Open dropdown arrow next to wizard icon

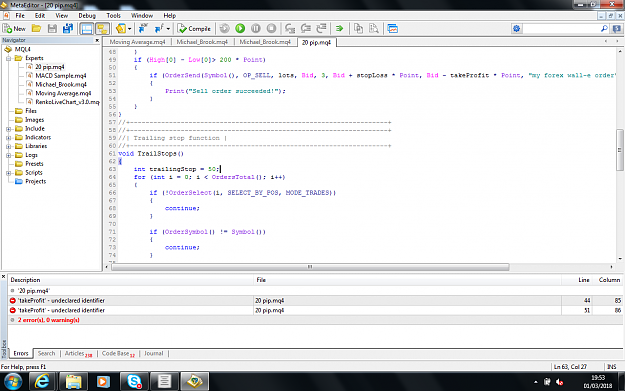(130, 29)
